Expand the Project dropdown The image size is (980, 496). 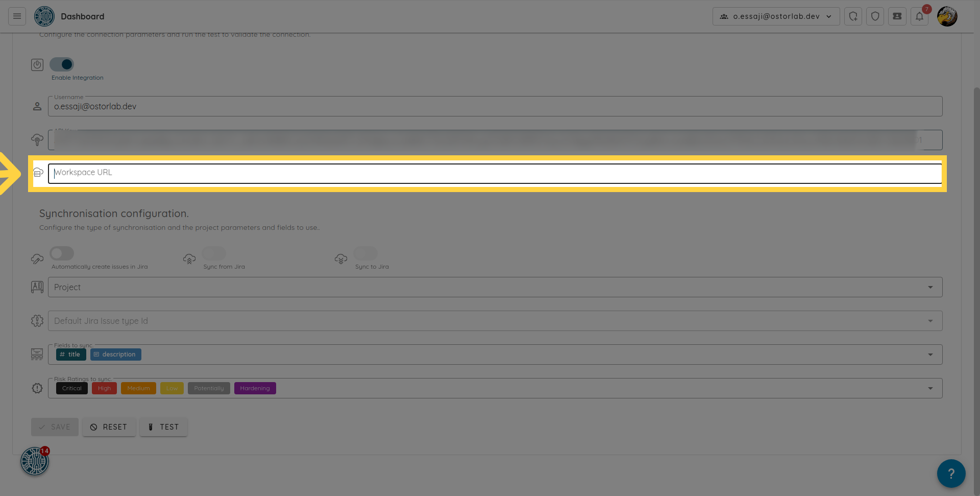point(930,287)
